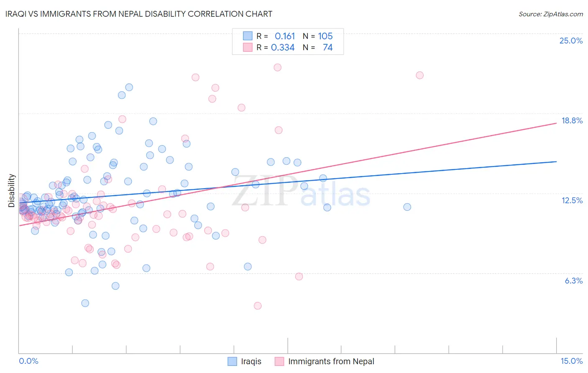Click the pink Immigrants from Nepal swatch

click(x=279, y=361)
